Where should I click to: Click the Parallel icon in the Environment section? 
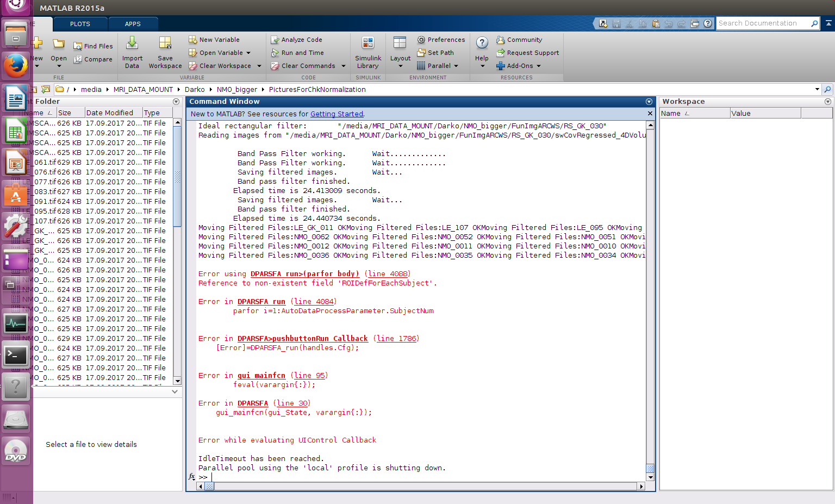point(421,66)
